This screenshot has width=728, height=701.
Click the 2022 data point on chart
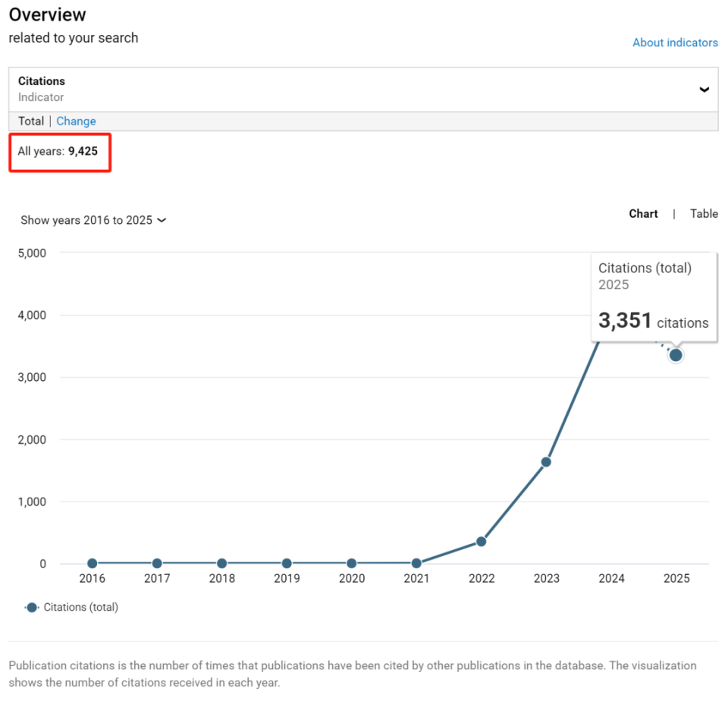tap(482, 542)
